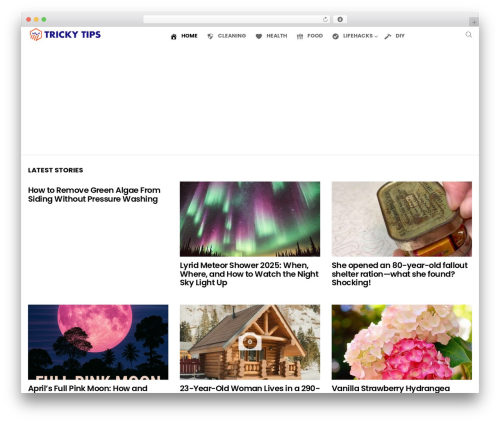Open the Cleaning menu item
500x423 pixels.
[232, 36]
